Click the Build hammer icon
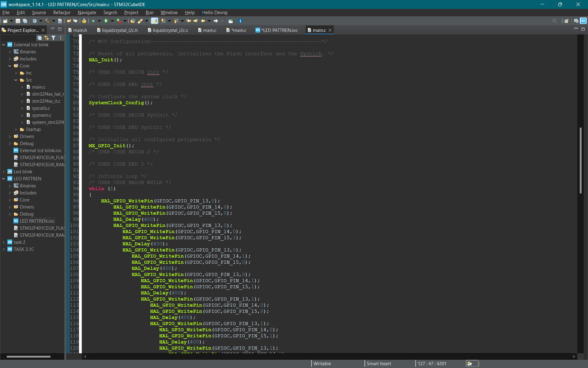 pos(47,21)
